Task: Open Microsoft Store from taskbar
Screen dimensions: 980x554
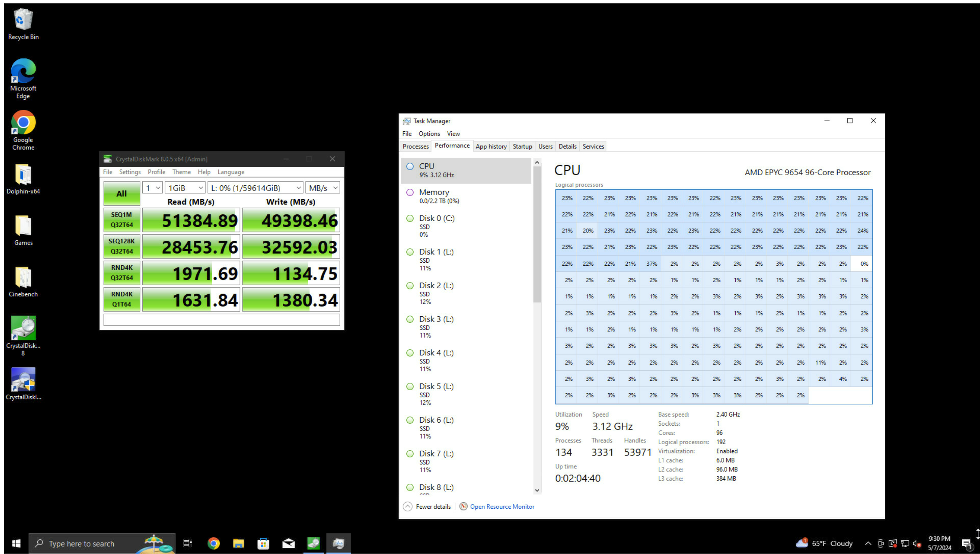Action: point(264,543)
